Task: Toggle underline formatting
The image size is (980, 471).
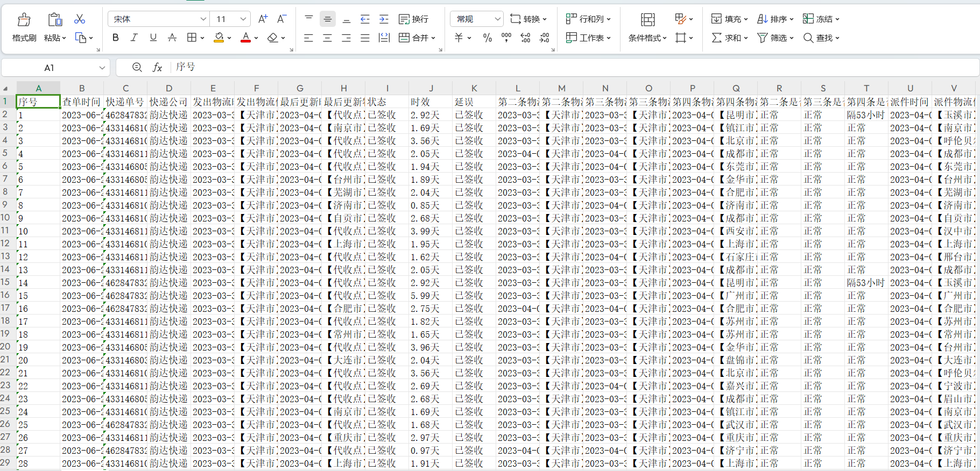Action: 153,38
